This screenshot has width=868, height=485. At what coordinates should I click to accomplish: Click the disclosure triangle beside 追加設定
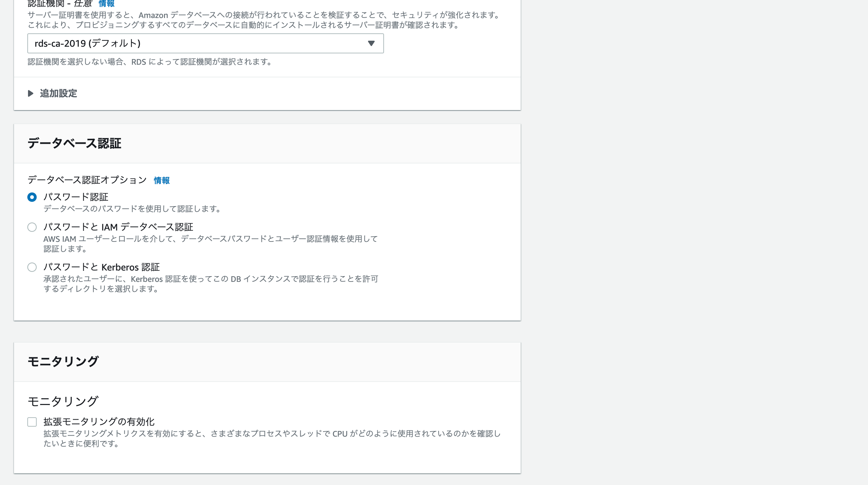point(31,94)
